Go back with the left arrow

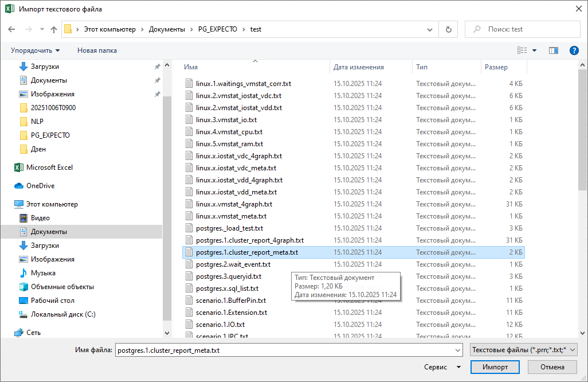[11, 29]
